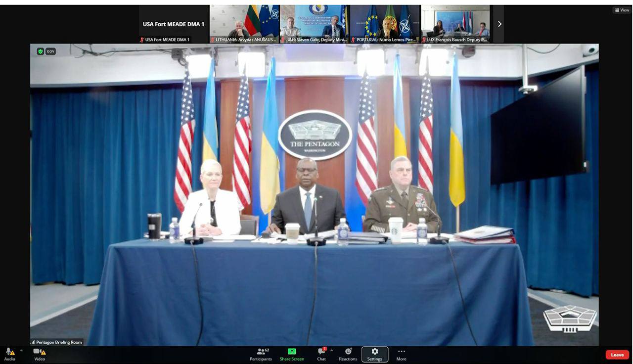Show next participants with the right arrow
633x364 pixels.
point(499,24)
